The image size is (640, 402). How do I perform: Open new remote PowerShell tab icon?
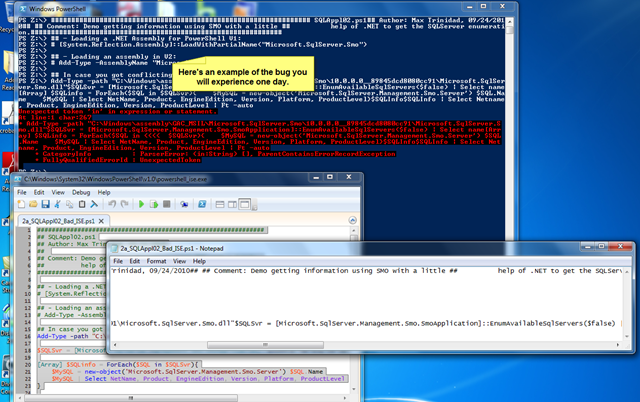pyautogui.click(x=184, y=204)
